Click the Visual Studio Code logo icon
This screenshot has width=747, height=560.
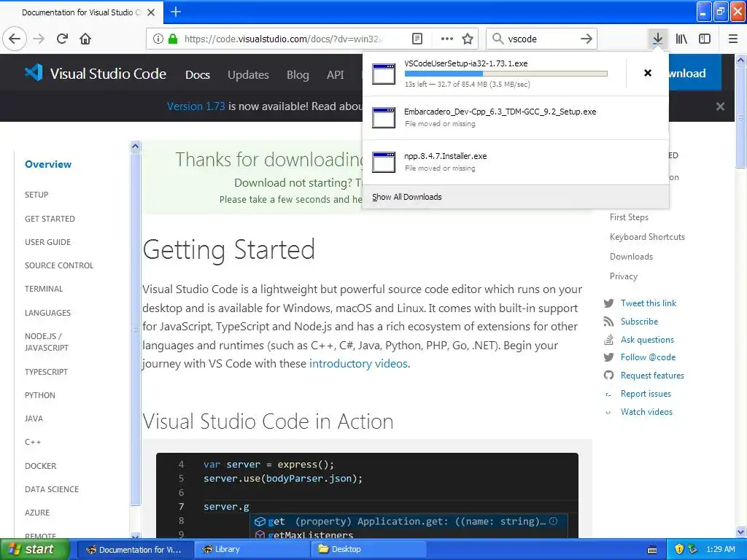[34, 73]
